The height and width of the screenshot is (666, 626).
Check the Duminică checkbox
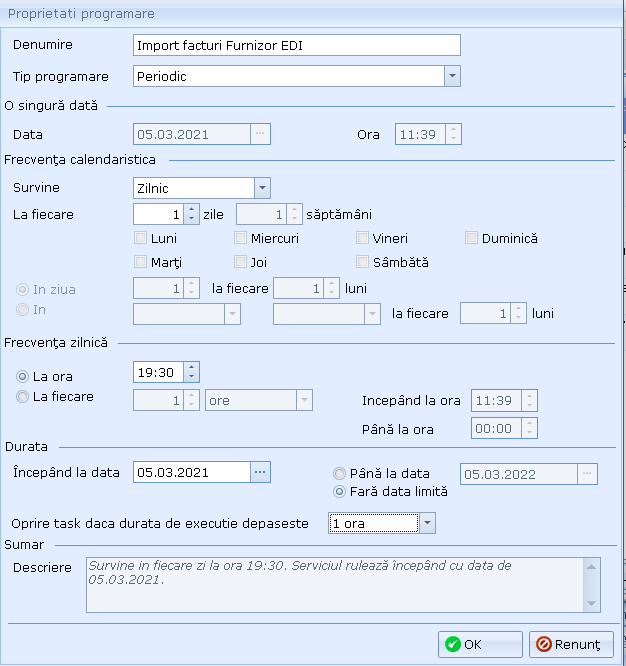[471, 238]
